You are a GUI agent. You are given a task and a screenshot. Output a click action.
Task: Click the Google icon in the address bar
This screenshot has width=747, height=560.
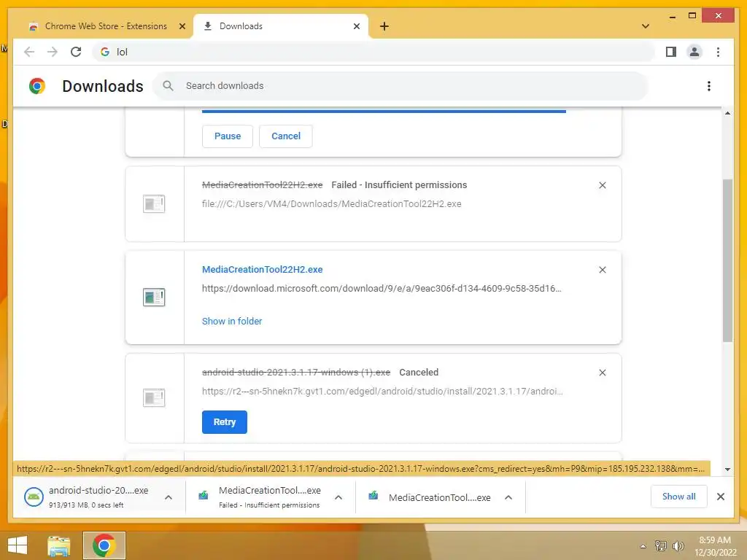coord(105,52)
